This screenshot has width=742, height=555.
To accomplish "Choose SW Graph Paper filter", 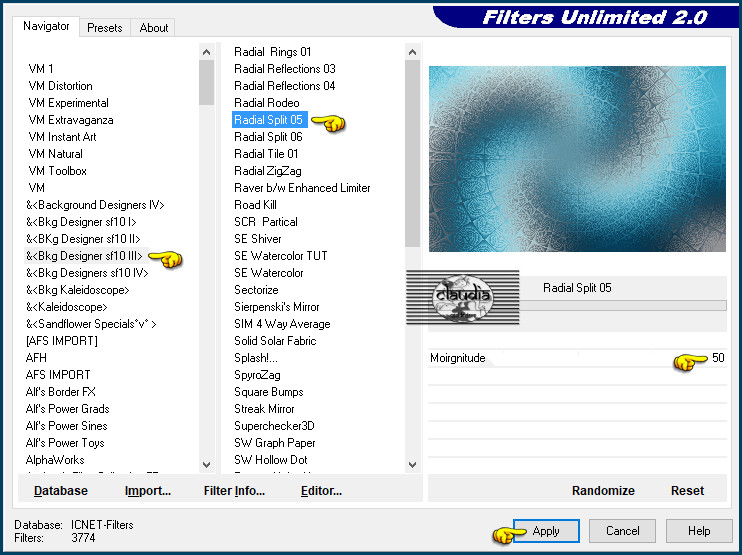I will click(x=274, y=443).
